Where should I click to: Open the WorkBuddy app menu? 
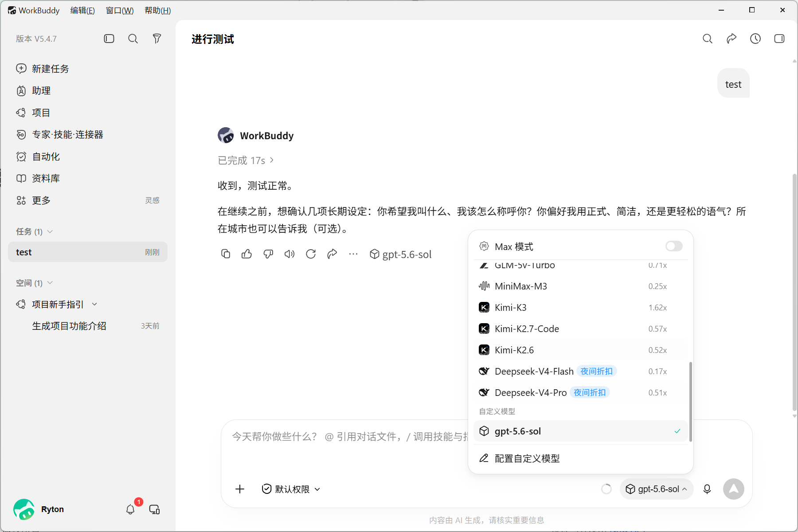34,10
